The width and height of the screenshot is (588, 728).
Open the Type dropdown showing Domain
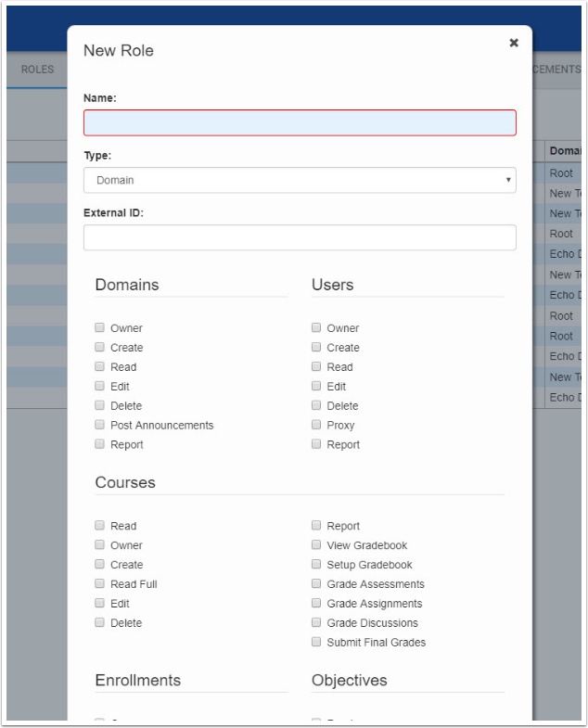click(300, 180)
